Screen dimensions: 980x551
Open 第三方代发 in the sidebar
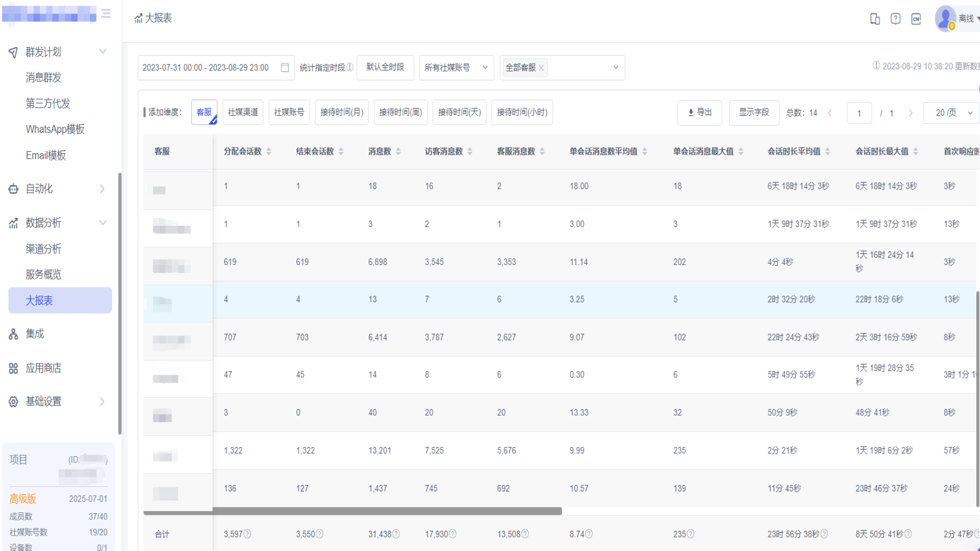[x=48, y=103]
